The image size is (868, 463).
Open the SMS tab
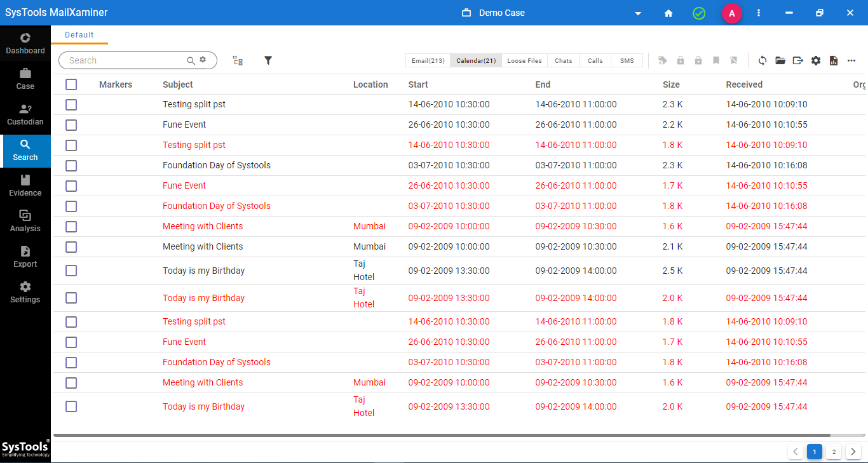(x=627, y=60)
